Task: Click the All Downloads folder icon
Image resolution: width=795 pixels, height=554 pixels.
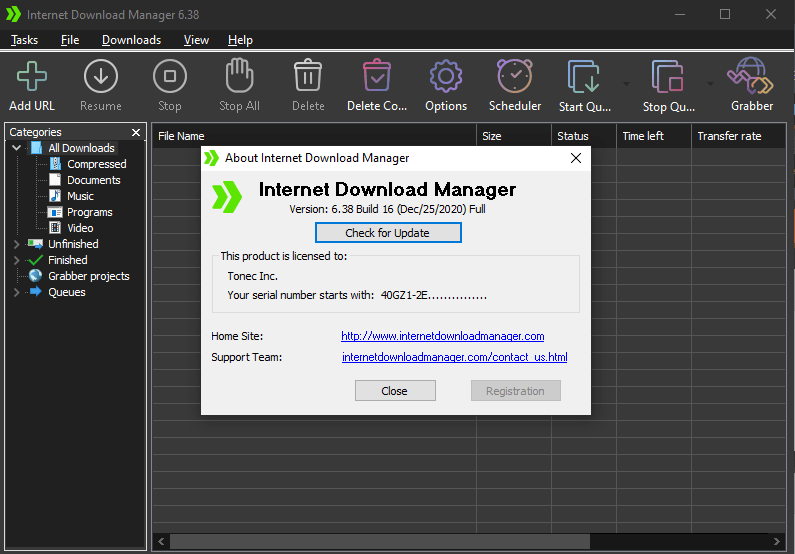Action: pyautogui.click(x=37, y=147)
